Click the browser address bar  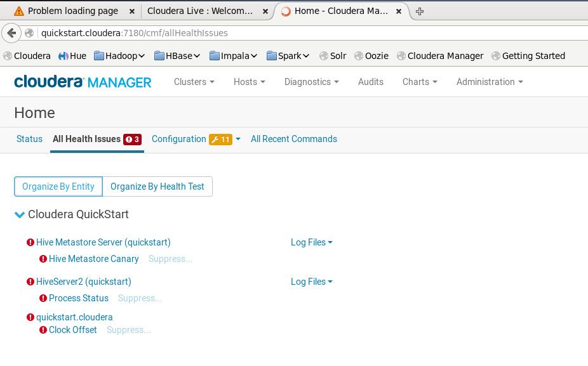pyautogui.click(x=254, y=33)
